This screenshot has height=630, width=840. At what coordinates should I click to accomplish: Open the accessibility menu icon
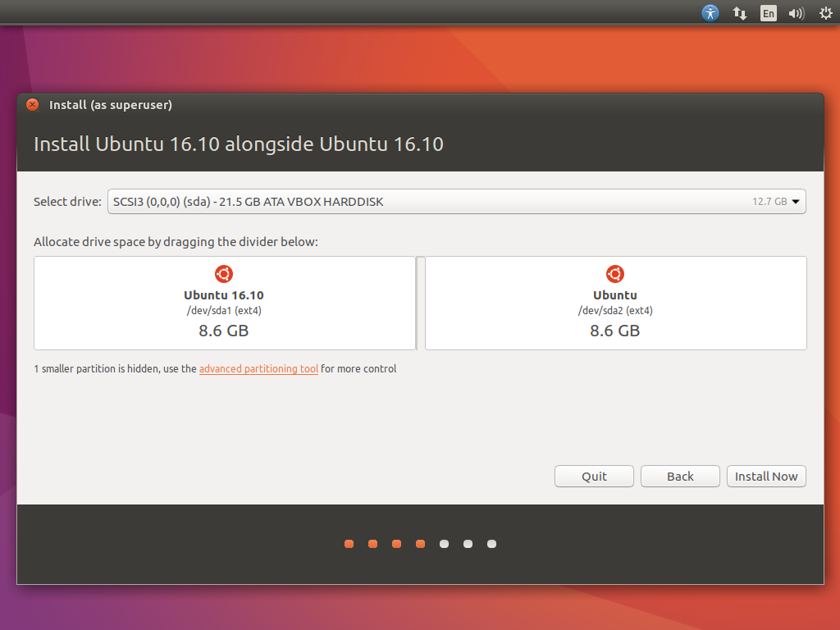click(x=710, y=13)
